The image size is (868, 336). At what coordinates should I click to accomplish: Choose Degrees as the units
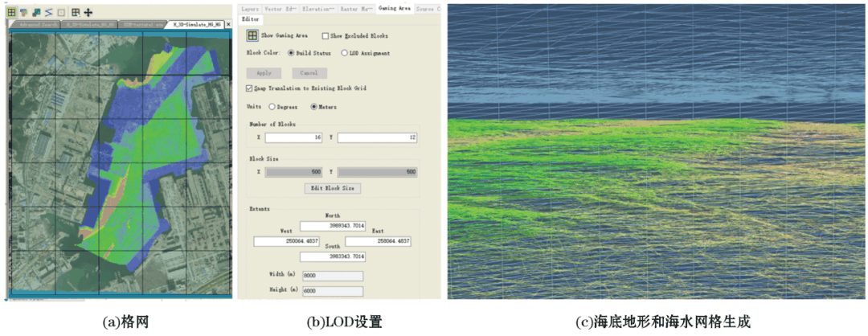pyautogui.click(x=272, y=107)
